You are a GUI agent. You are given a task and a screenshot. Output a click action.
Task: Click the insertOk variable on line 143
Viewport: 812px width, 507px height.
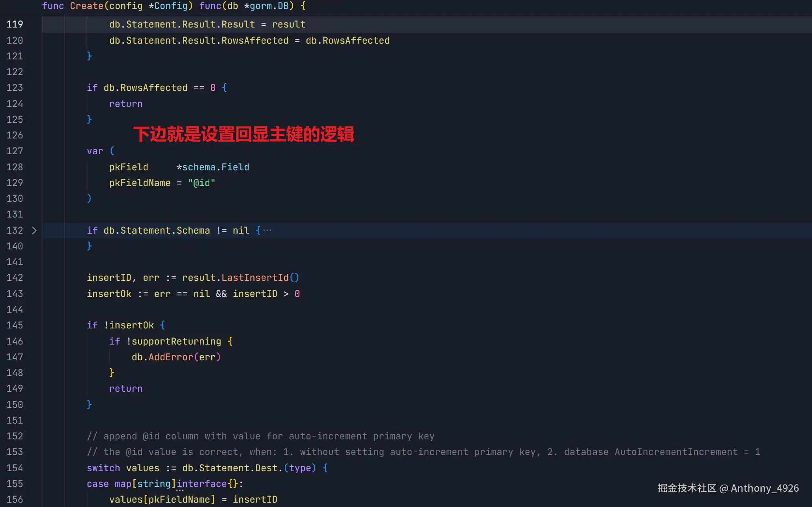point(109,294)
